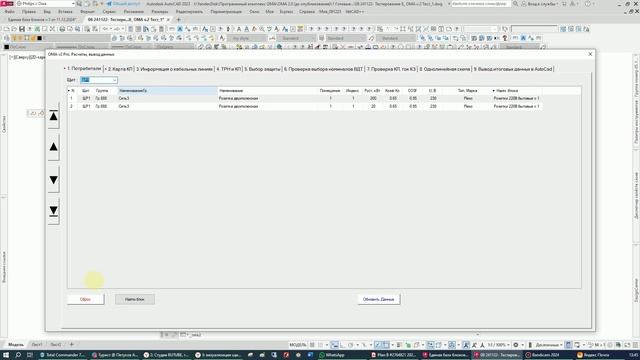Viewport: 640px width, 360px height.
Task: Click the Руст, кВт column header
Action: point(372,91)
